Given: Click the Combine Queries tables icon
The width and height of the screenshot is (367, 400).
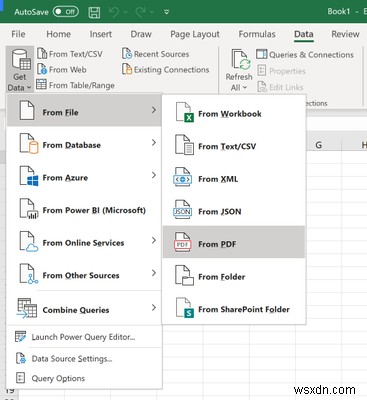Looking at the screenshot, I should click(27, 308).
